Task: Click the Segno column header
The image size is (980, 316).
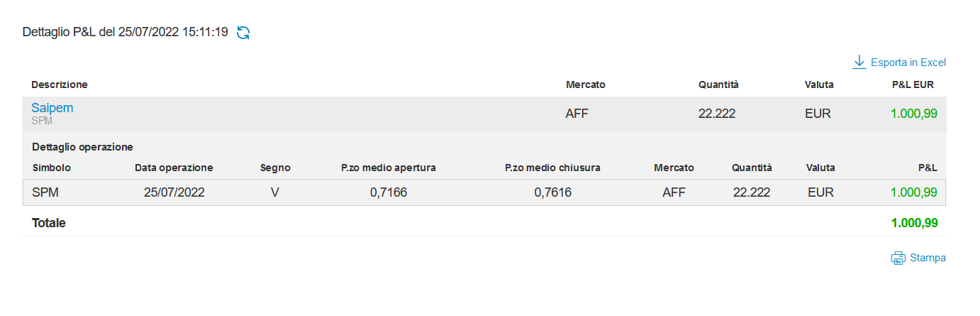Action: click(x=275, y=168)
